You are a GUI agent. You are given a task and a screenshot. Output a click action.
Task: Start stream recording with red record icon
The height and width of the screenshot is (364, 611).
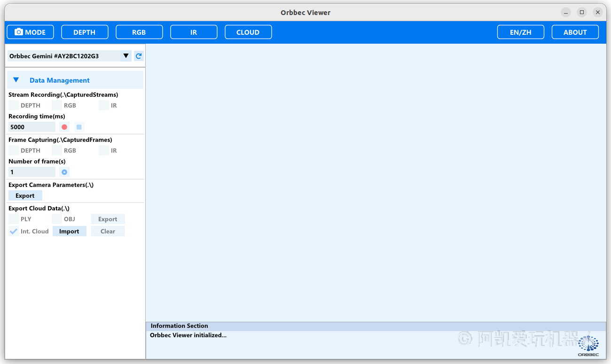click(64, 127)
